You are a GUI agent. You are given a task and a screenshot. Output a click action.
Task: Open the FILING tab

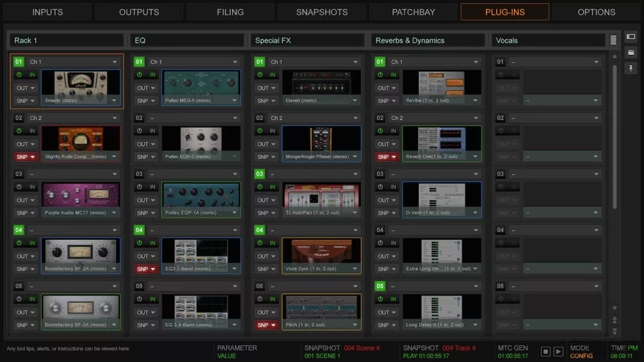pyautogui.click(x=230, y=12)
